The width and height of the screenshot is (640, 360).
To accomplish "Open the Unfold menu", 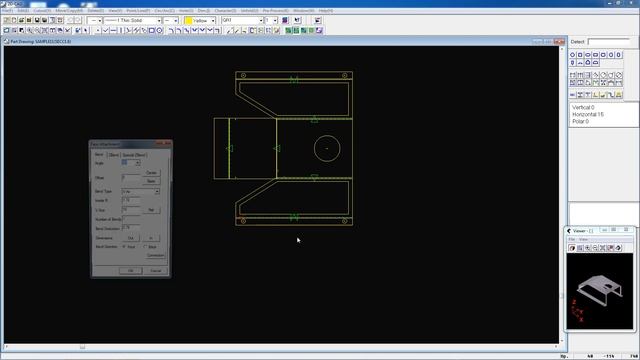I will pyautogui.click(x=249, y=11).
